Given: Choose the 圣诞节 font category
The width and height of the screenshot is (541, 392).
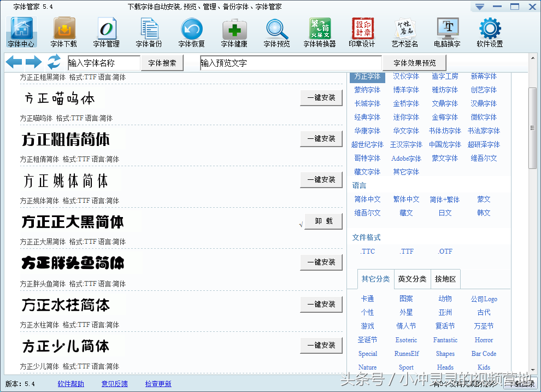Looking at the screenshot, I should [367, 340].
